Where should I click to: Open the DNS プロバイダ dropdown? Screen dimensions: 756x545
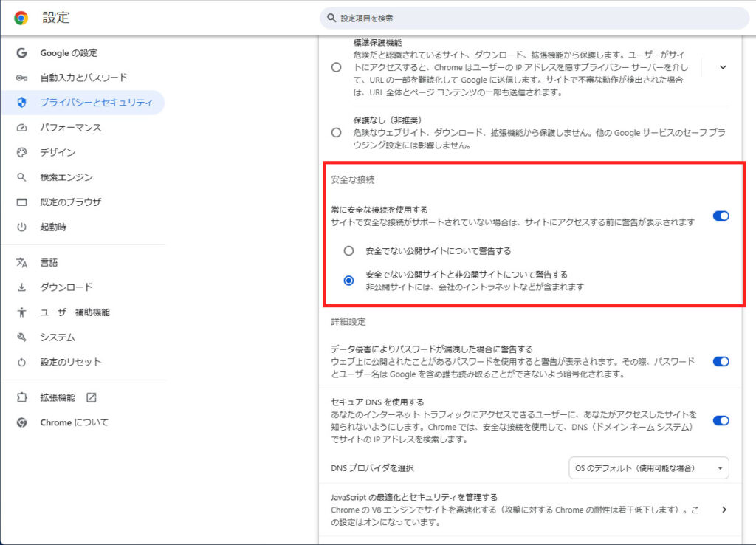point(648,468)
